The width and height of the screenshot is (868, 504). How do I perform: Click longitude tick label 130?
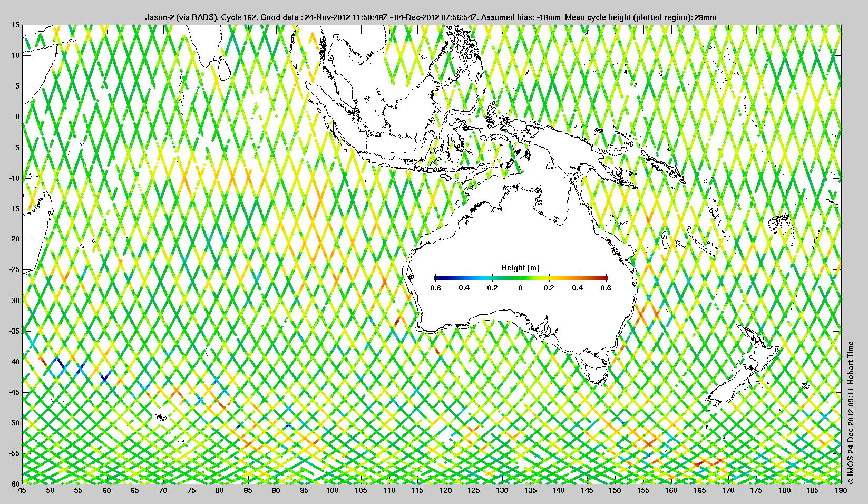pyautogui.click(x=502, y=490)
